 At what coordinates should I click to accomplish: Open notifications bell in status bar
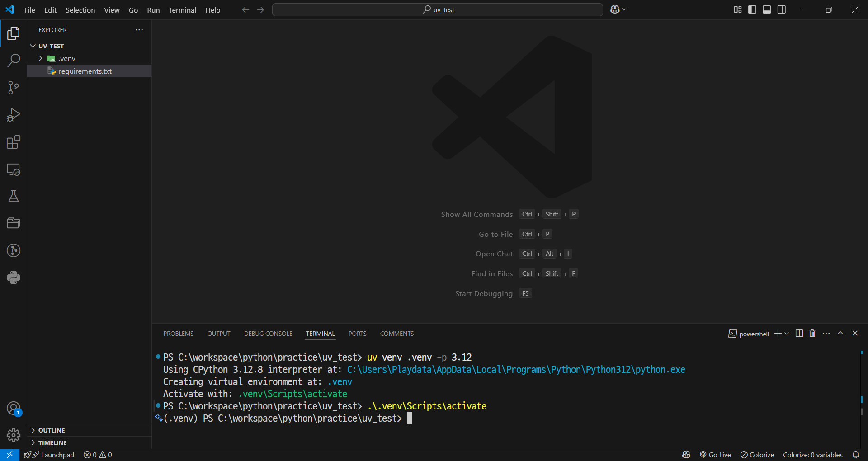[x=856, y=455]
